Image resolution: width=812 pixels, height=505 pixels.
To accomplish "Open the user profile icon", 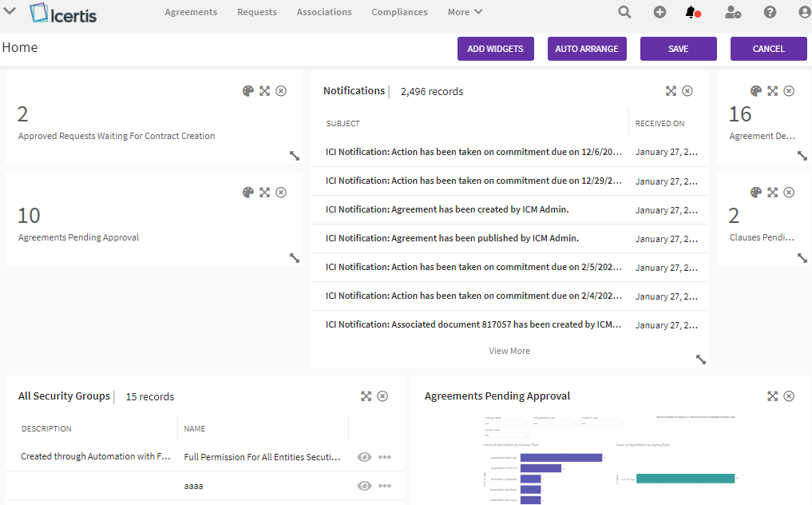I will tap(804, 12).
